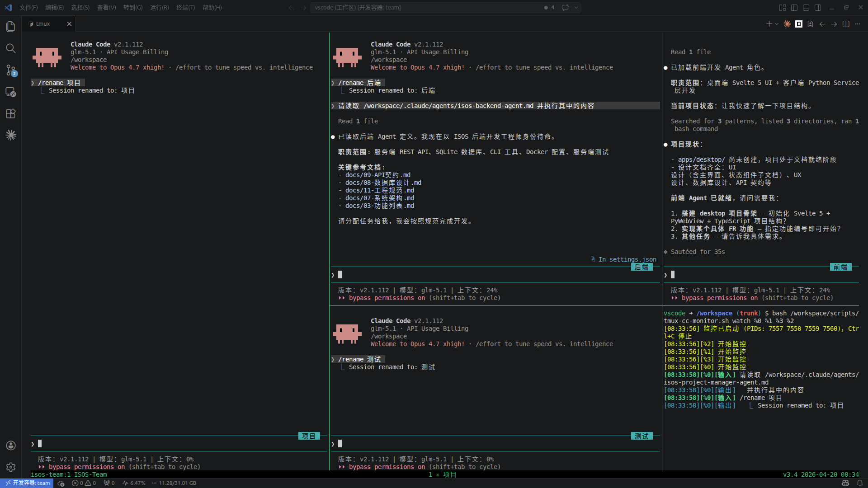This screenshot has width=868, height=488.
Task: Open the 文件(F) menu
Action: click(28, 8)
